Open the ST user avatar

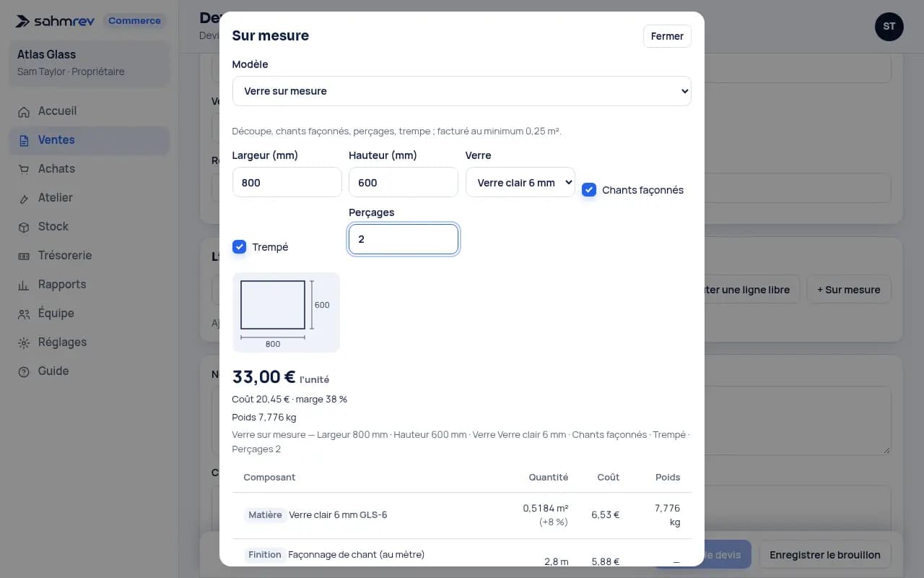click(889, 27)
